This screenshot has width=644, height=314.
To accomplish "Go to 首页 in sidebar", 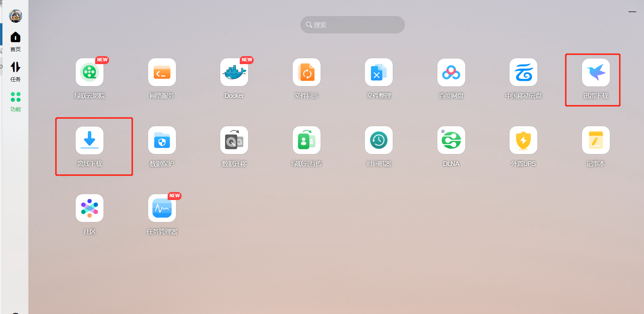I will pos(15,42).
